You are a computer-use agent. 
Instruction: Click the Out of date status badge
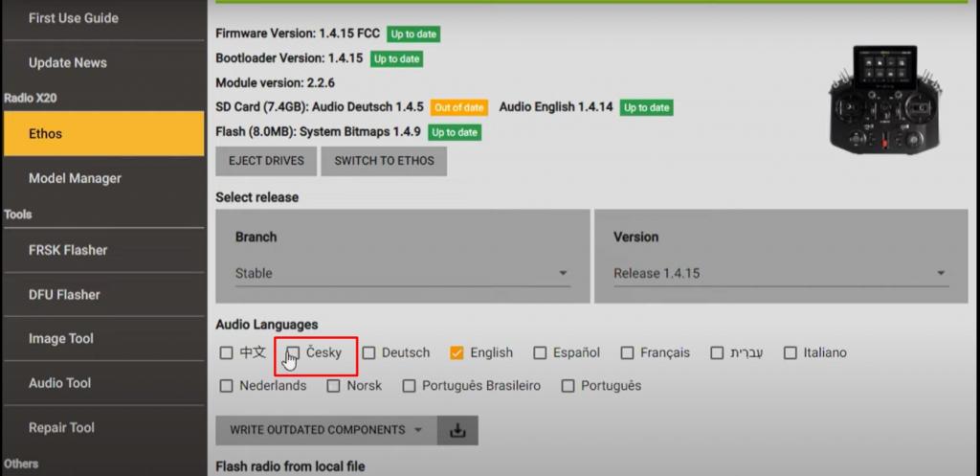[459, 108]
